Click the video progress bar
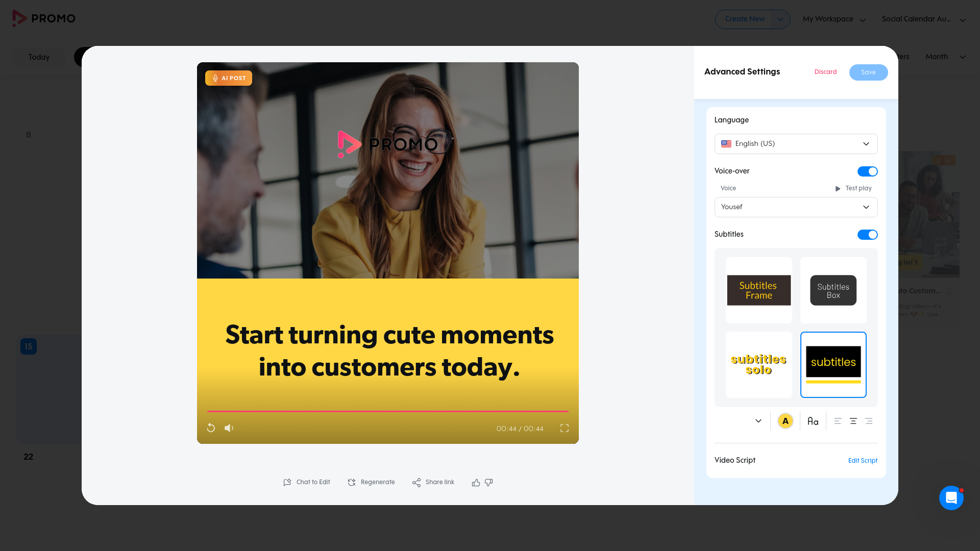Image resolution: width=980 pixels, height=551 pixels. [x=388, y=411]
